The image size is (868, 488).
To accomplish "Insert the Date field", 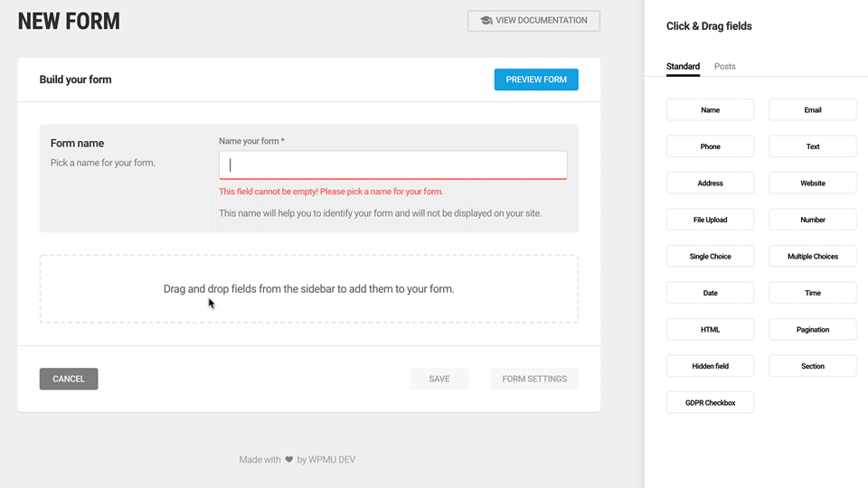I will coord(710,293).
